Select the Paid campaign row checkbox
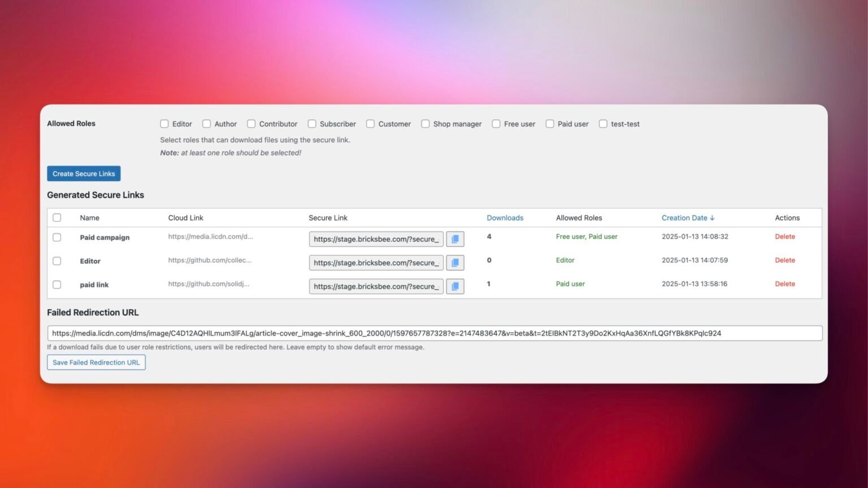The height and width of the screenshot is (488, 868). 57,237
